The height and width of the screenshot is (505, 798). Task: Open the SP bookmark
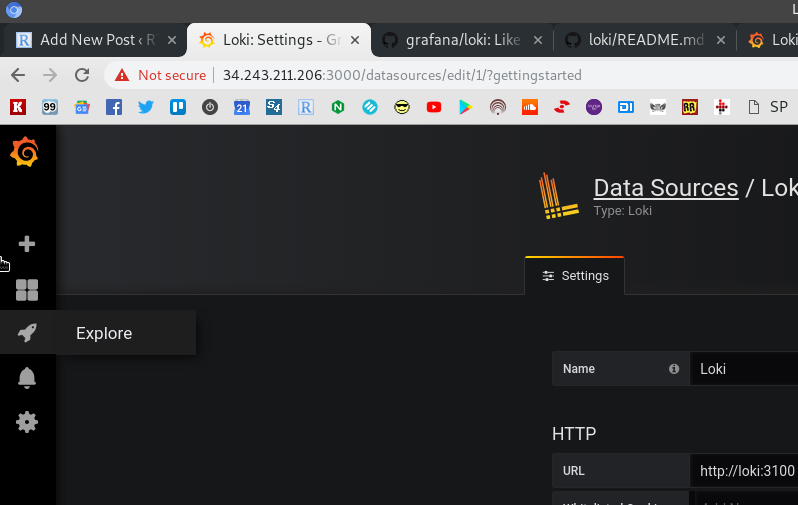[768, 107]
